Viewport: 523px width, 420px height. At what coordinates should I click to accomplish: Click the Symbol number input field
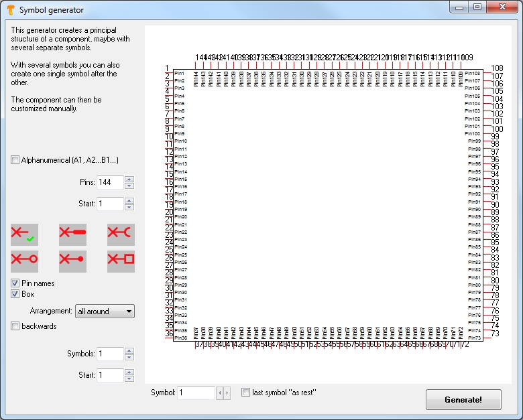[x=195, y=393]
